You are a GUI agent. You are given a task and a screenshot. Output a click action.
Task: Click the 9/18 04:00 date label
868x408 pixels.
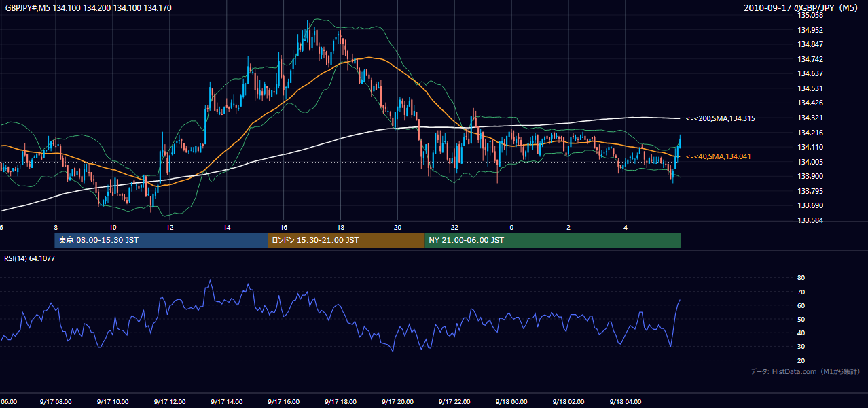click(626, 401)
